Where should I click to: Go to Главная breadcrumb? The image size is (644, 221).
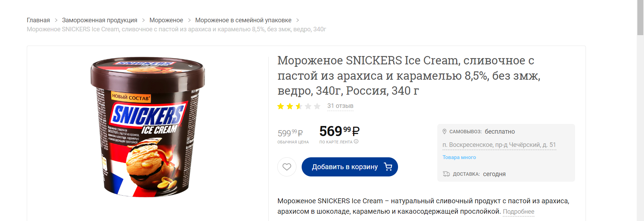tap(38, 20)
